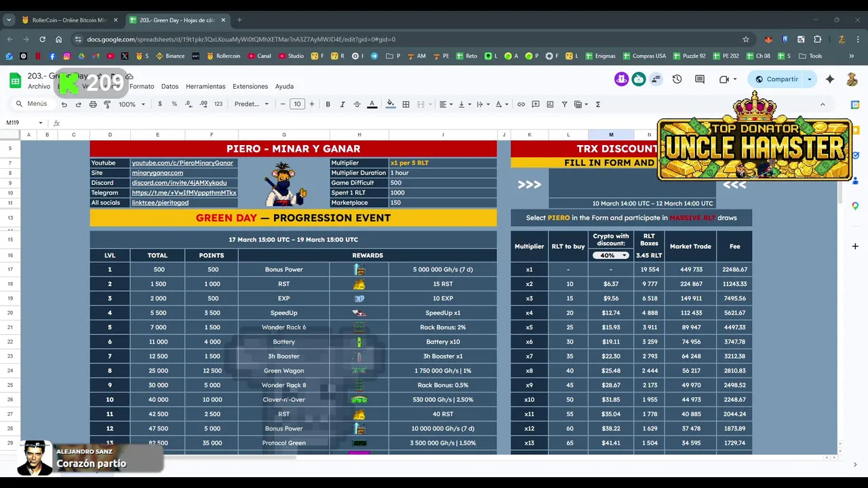
Task: Decrease decimal places icon
Action: click(x=189, y=104)
